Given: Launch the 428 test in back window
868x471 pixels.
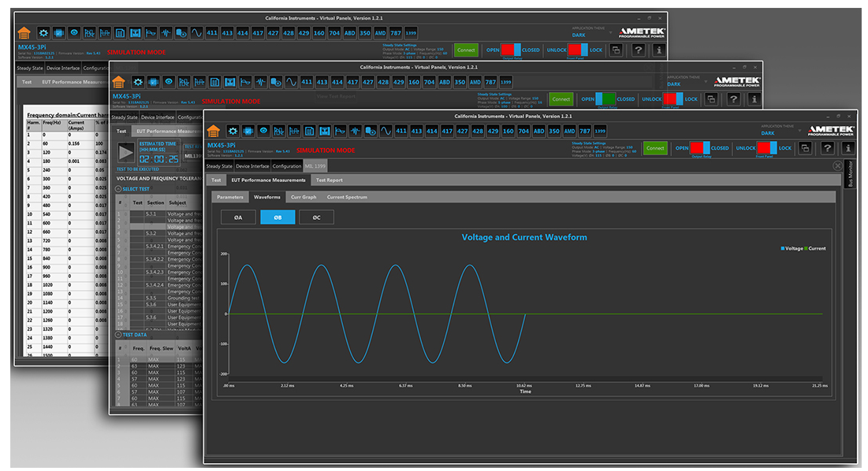Looking at the screenshot, I should point(289,33).
